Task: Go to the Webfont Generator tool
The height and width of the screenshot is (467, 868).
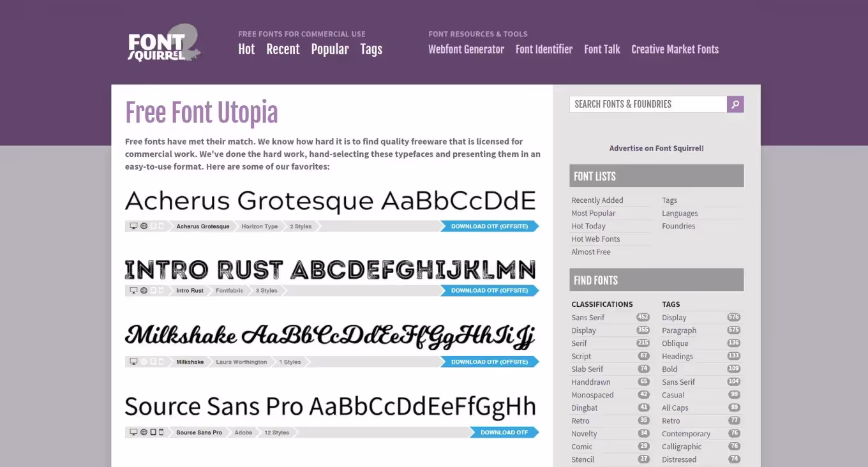Action: (x=466, y=49)
